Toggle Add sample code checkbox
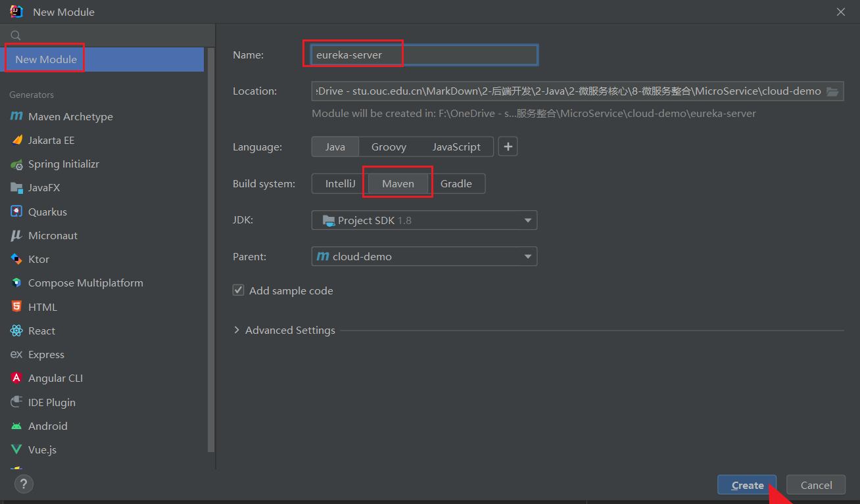860x504 pixels. (x=239, y=290)
